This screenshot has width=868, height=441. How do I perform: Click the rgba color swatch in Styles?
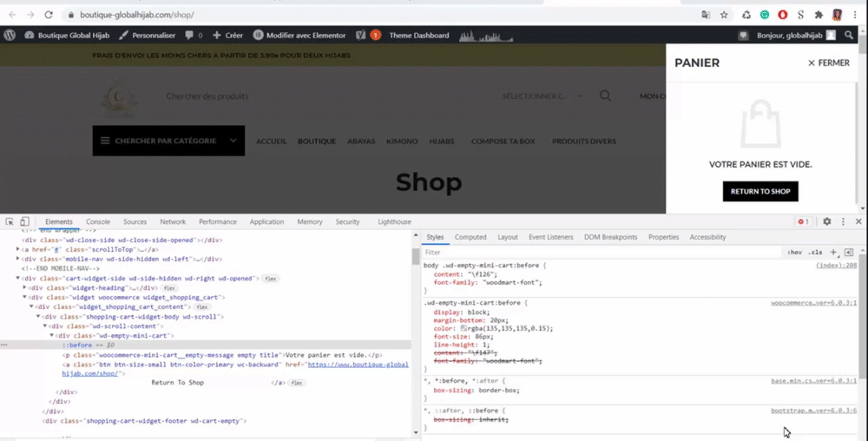click(x=464, y=328)
